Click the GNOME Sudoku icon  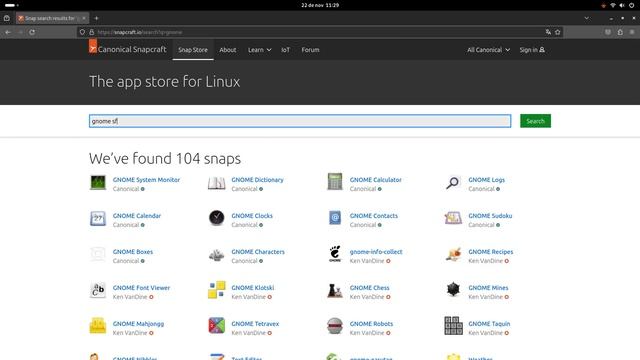click(x=453, y=218)
